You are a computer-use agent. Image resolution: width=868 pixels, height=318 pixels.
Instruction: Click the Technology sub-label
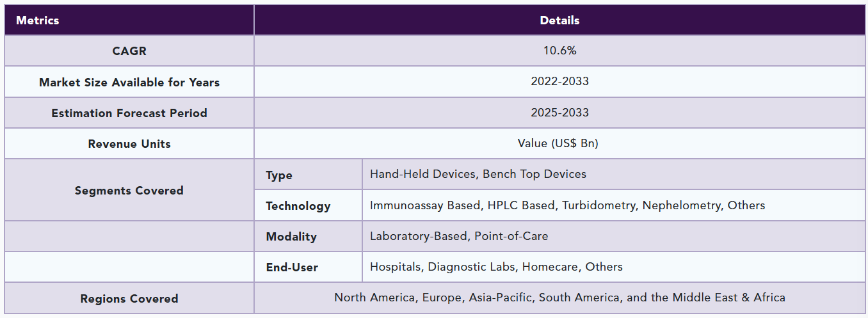[298, 206]
